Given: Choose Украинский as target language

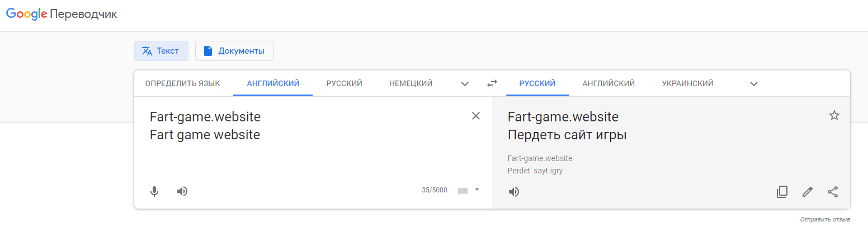Looking at the screenshot, I should tap(687, 83).
